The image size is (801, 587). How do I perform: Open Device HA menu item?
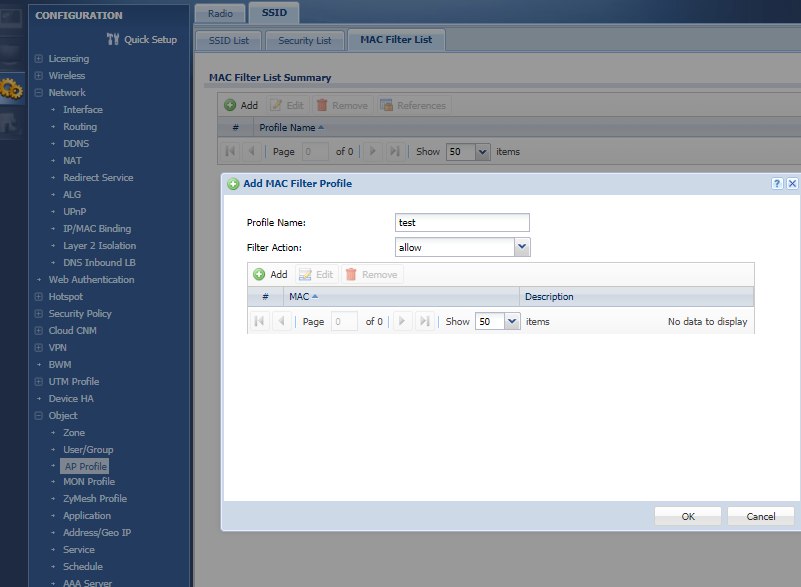pyautogui.click(x=71, y=398)
